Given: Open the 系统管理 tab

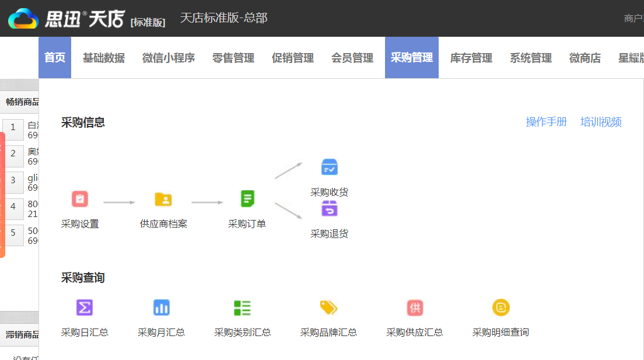Looking at the screenshot, I should point(530,58).
